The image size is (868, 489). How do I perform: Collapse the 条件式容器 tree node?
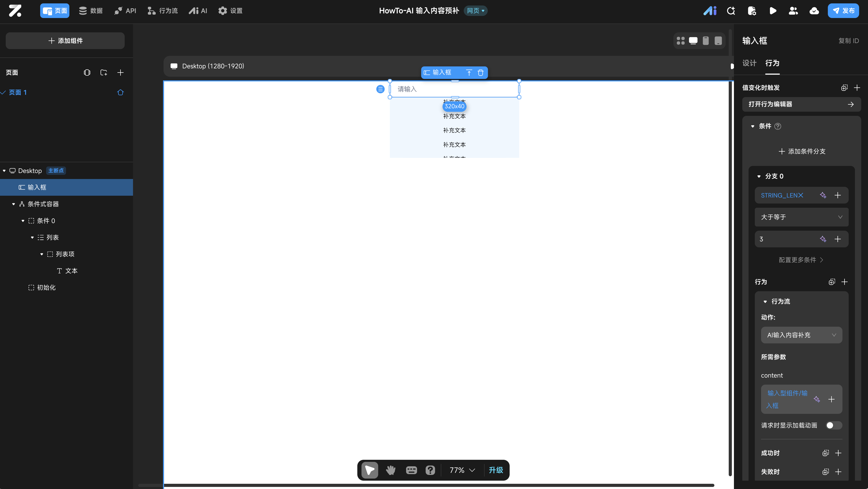click(x=14, y=204)
